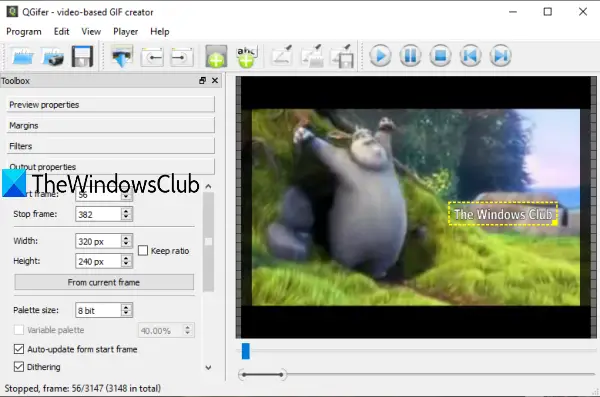Increase the Width value

(x=126, y=238)
